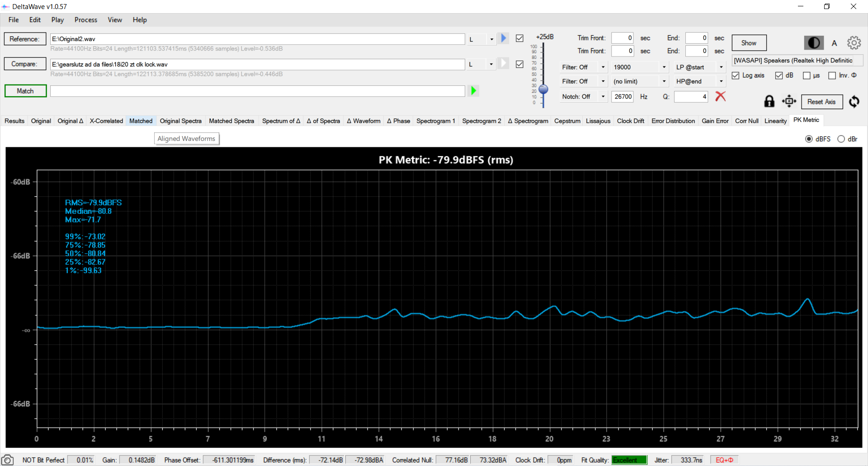The height and width of the screenshot is (466, 868).
Task: Uncheck the dB checkbox
Action: [779, 75]
